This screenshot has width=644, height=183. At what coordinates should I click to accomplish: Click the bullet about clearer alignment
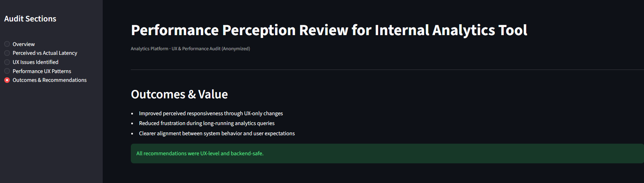[217, 133]
